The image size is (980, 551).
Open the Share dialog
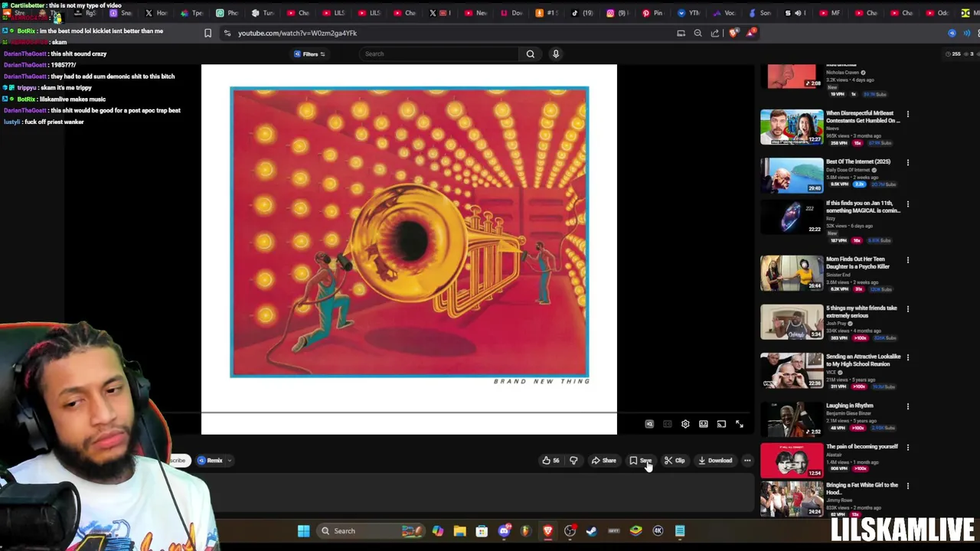604,461
